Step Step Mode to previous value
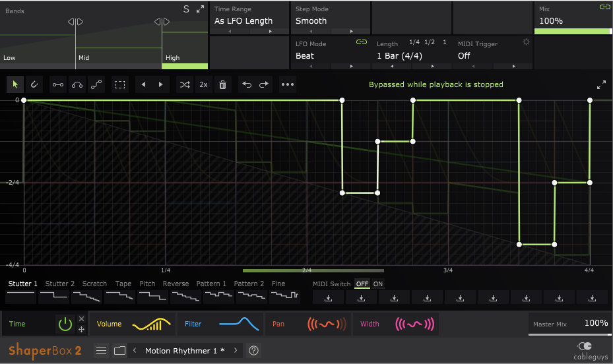The height and width of the screenshot is (364, 613). (x=311, y=31)
